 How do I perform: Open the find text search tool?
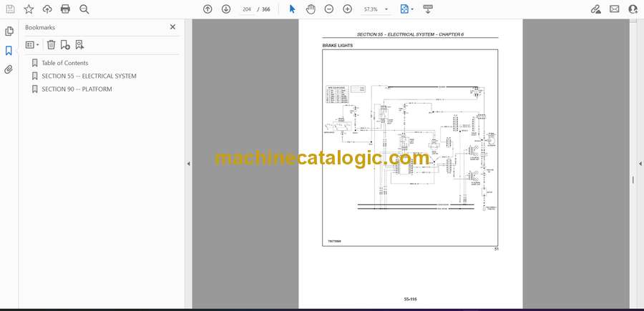pos(84,9)
